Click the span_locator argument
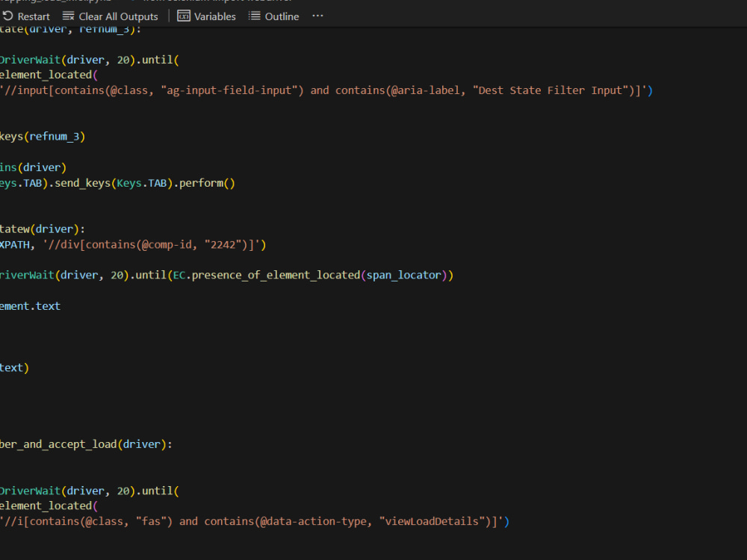747x560 pixels. (x=403, y=276)
